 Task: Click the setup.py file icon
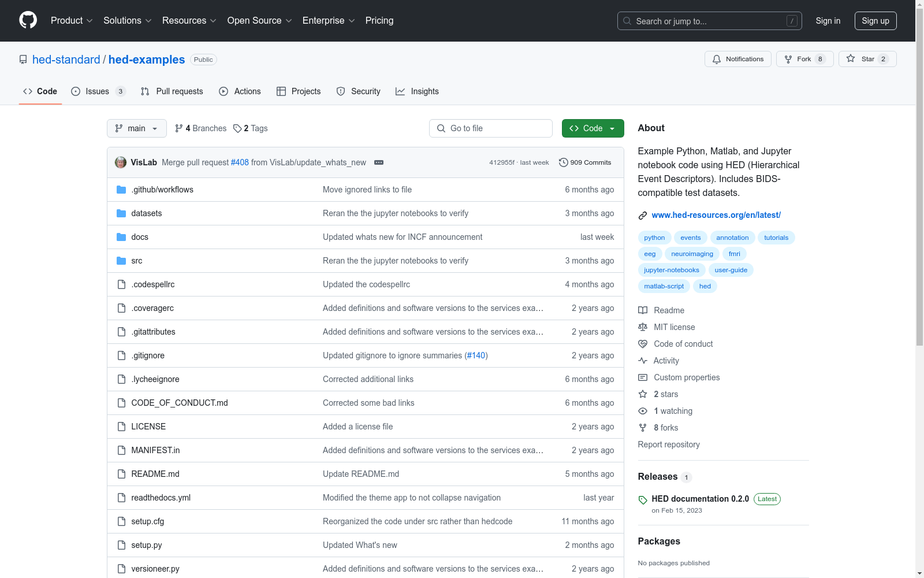(x=121, y=545)
